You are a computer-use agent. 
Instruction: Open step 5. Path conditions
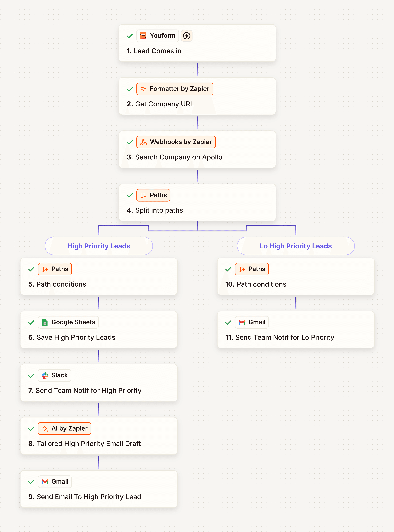99,276
